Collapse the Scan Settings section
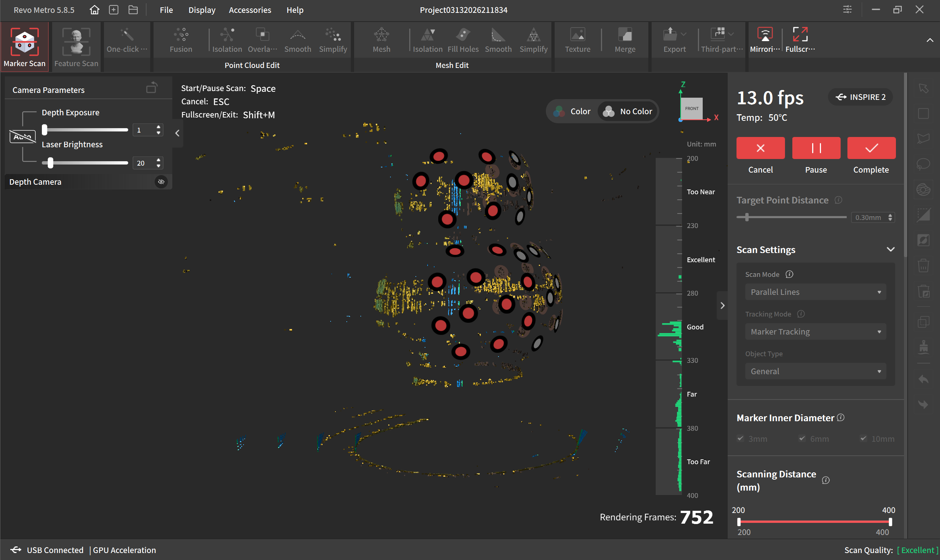 (x=890, y=249)
